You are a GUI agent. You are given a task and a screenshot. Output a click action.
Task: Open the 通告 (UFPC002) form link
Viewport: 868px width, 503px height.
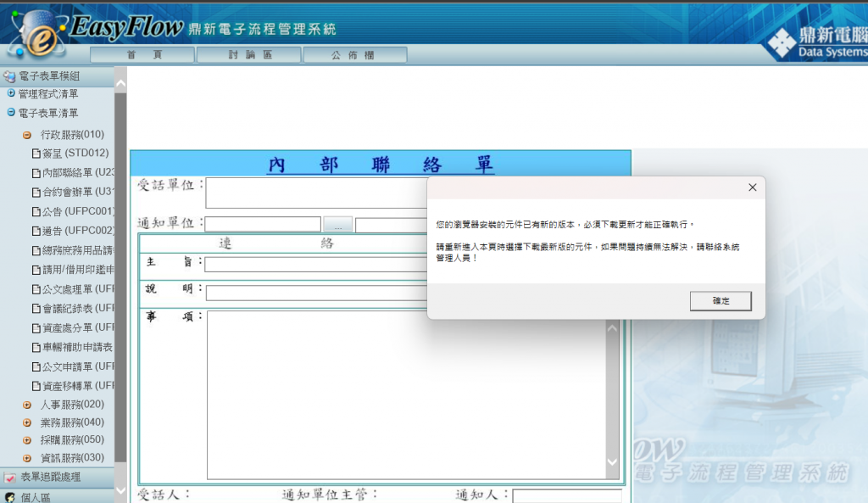point(78,231)
